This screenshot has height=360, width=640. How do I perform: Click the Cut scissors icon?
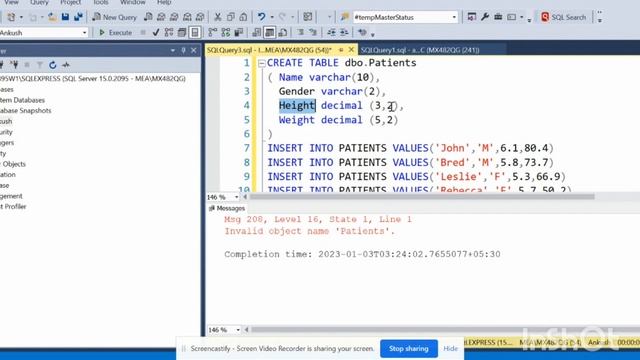tap(218, 17)
